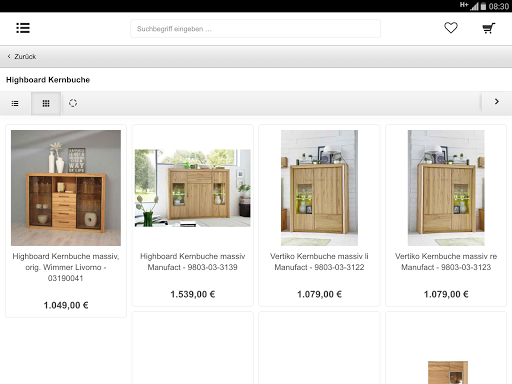
Task: Open partially visible product in bottom row
Action: click(x=446, y=348)
